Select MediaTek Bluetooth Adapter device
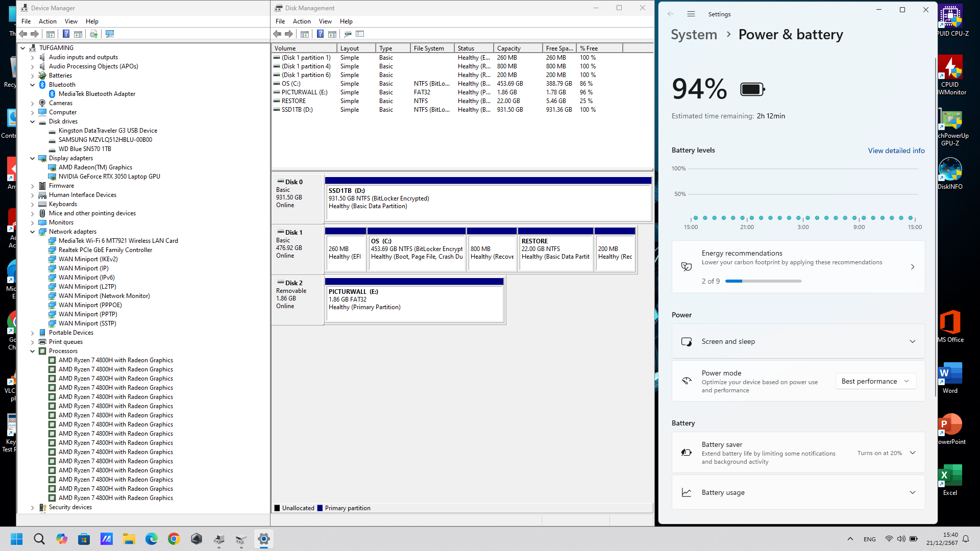 tap(97, 94)
